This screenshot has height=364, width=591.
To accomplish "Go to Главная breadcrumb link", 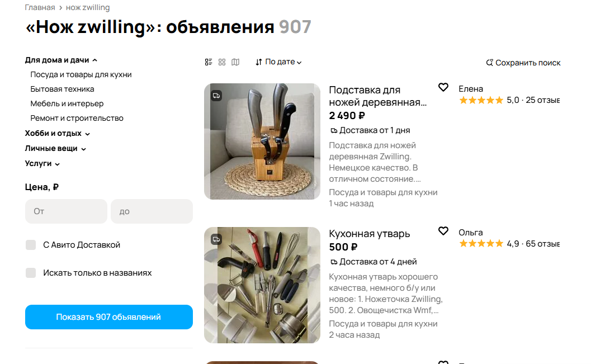I will (40, 7).
